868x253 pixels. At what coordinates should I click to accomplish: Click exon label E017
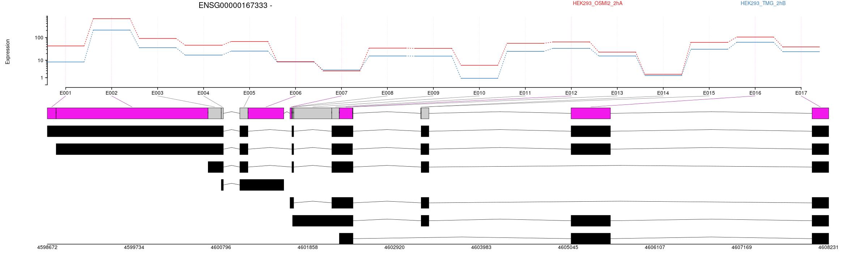coord(801,93)
